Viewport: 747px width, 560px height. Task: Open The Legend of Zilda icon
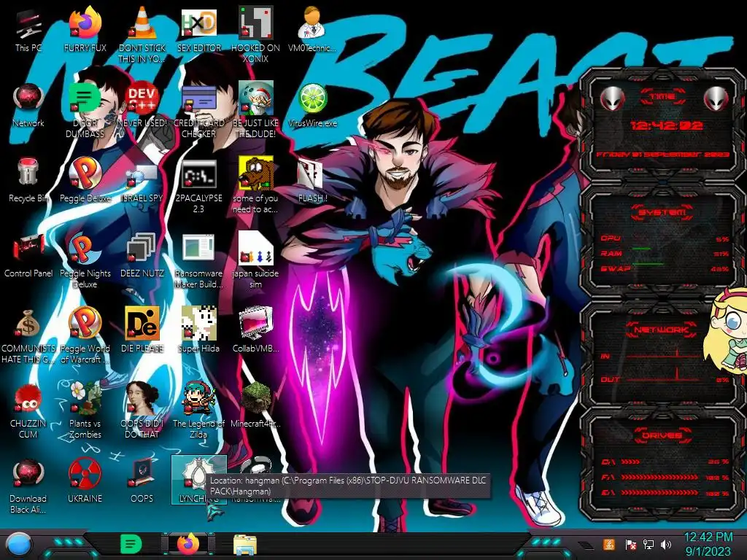tap(198, 411)
